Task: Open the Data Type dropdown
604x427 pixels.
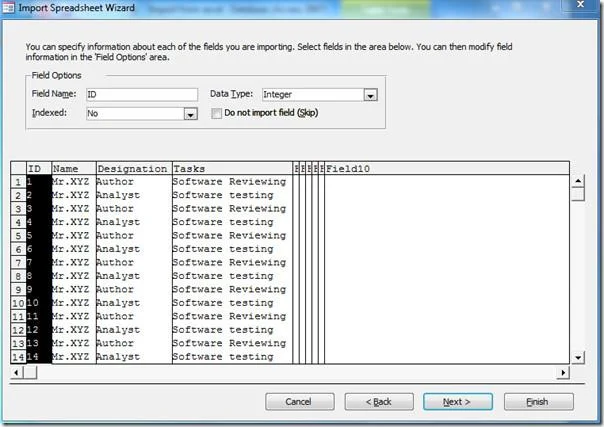Action: [370, 95]
